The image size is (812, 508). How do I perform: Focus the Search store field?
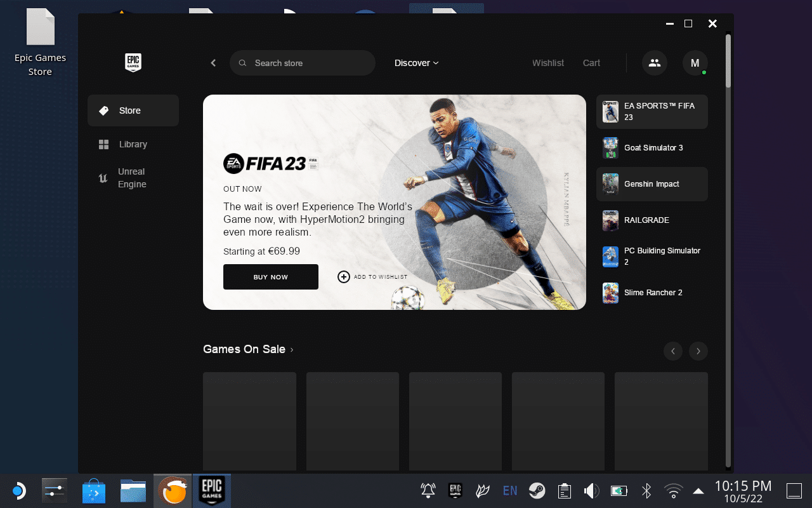pyautogui.click(x=303, y=63)
